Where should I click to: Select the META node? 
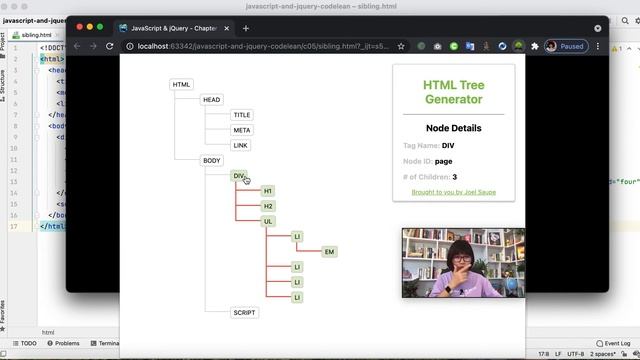point(242,130)
